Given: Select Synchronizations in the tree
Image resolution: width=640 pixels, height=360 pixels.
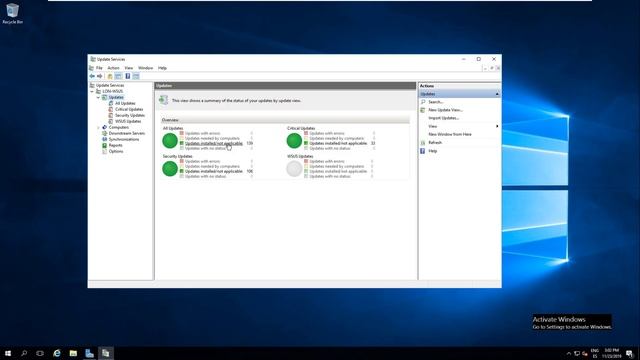Looking at the screenshot, I should click(x=124, y=139).
